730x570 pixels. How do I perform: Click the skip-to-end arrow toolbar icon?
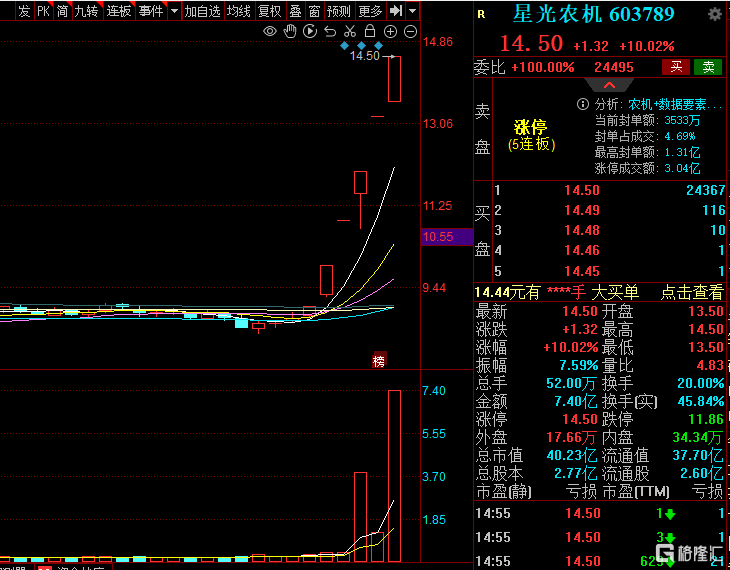click(396, 11)
